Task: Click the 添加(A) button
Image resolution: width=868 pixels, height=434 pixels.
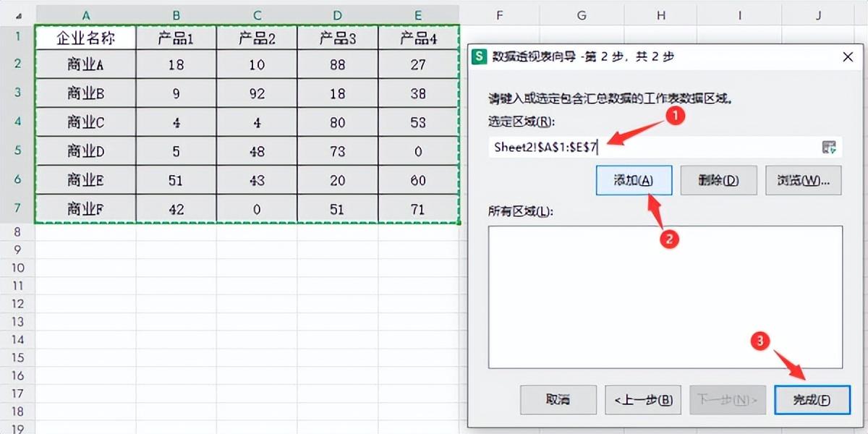Action: [634, 180]
